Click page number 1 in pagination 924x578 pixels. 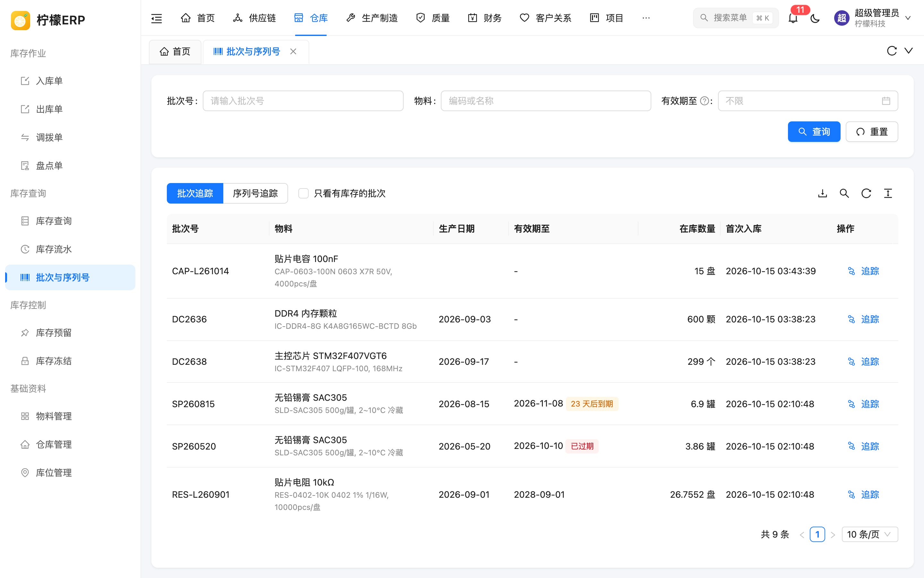pos(817,534)
